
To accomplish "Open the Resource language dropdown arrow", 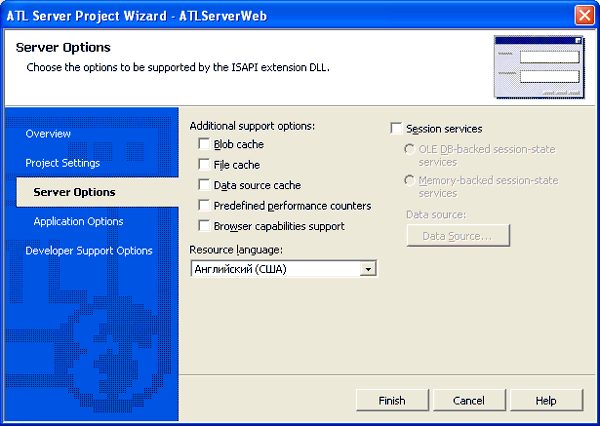I will (368, 269).
